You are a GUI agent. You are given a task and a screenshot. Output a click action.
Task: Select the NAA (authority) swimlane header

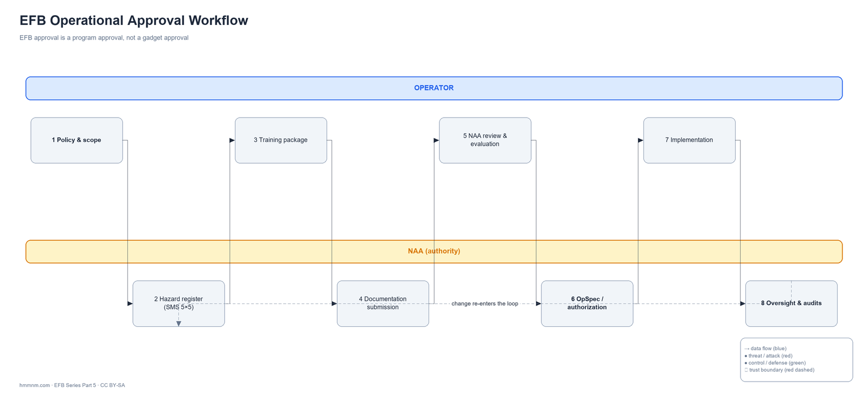(434, 252)
